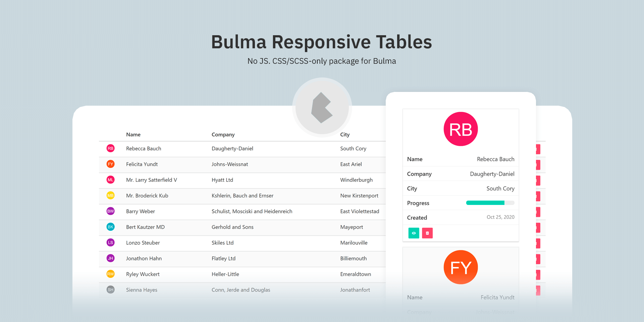The height and width of the screenshot is (322, 644).
Task: Click the Daugherty-Daniel company cell in the table
Action: coord(232,149)
